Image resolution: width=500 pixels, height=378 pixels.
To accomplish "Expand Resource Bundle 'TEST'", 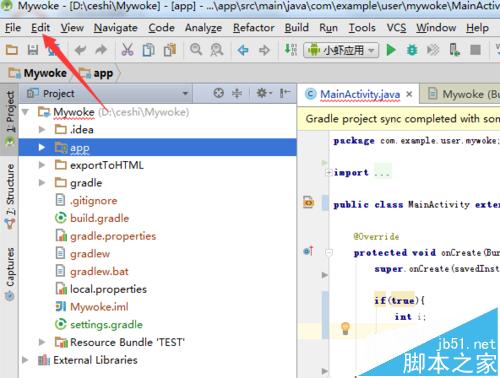I will pos(42,342).
